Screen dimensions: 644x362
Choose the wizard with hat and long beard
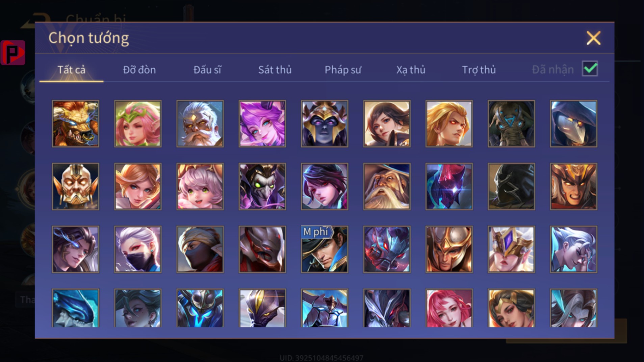click(387, 186)
